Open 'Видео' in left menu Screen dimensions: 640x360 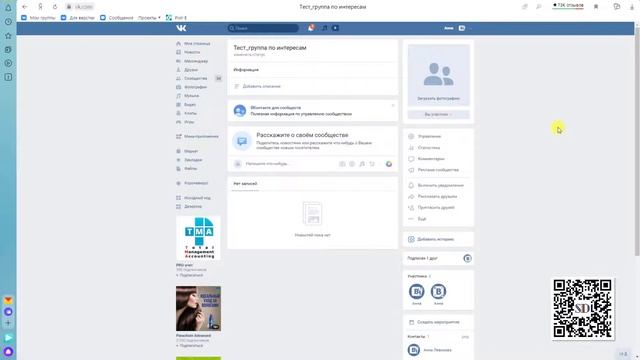point(186,104)
